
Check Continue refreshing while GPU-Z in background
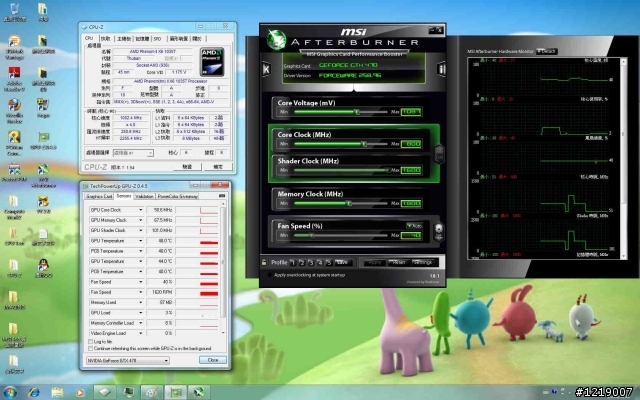(91, 349)
